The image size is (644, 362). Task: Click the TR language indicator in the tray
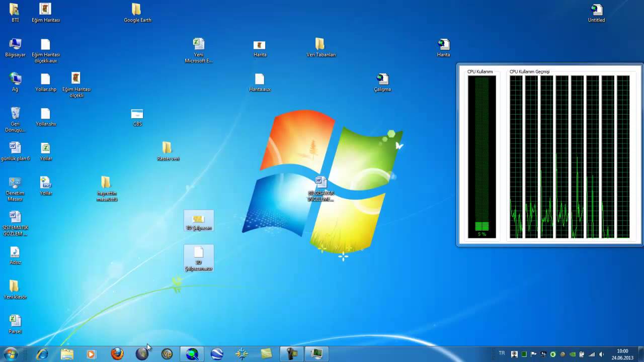502,353
